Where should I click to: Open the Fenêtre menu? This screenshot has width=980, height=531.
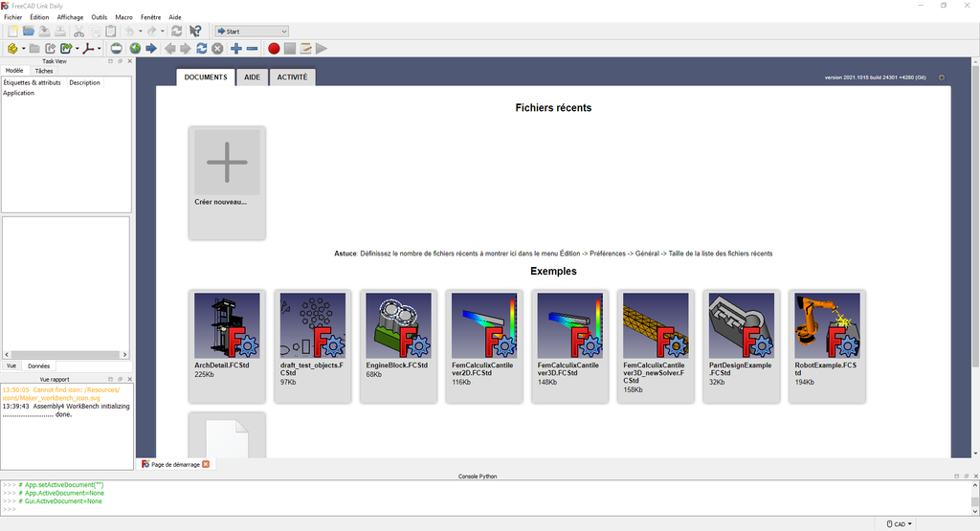[150, 17]
